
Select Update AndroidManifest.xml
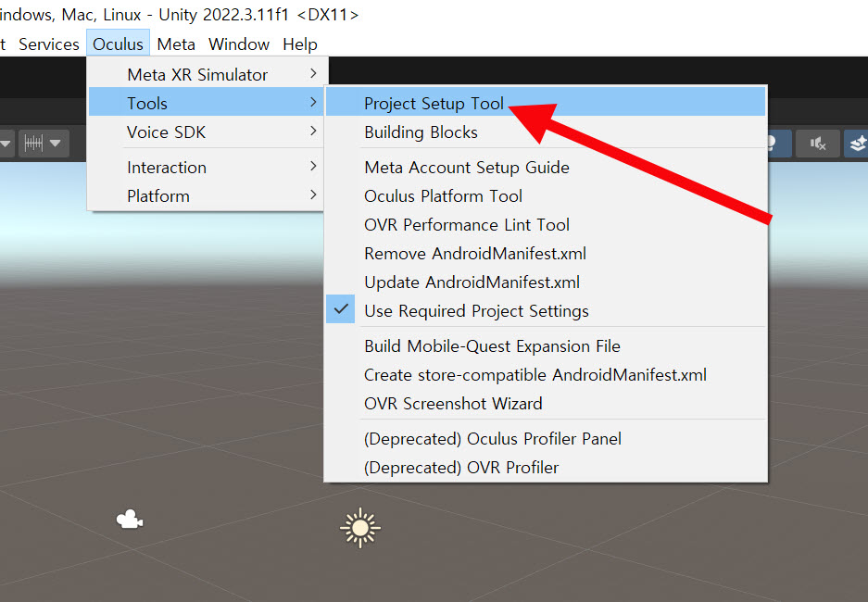point(546,282)
